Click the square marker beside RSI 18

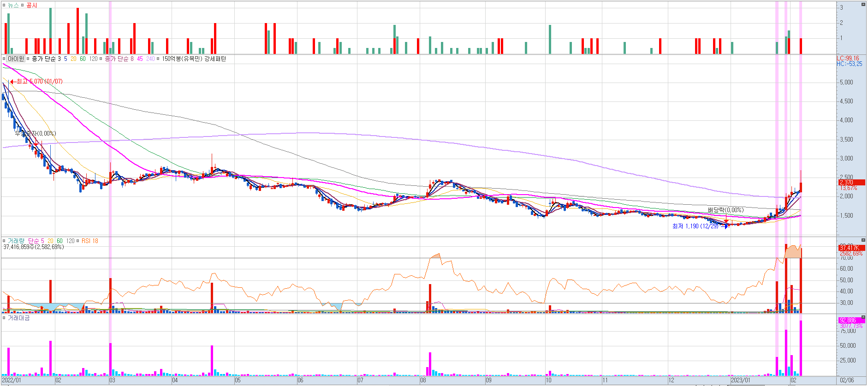(78, 241)
